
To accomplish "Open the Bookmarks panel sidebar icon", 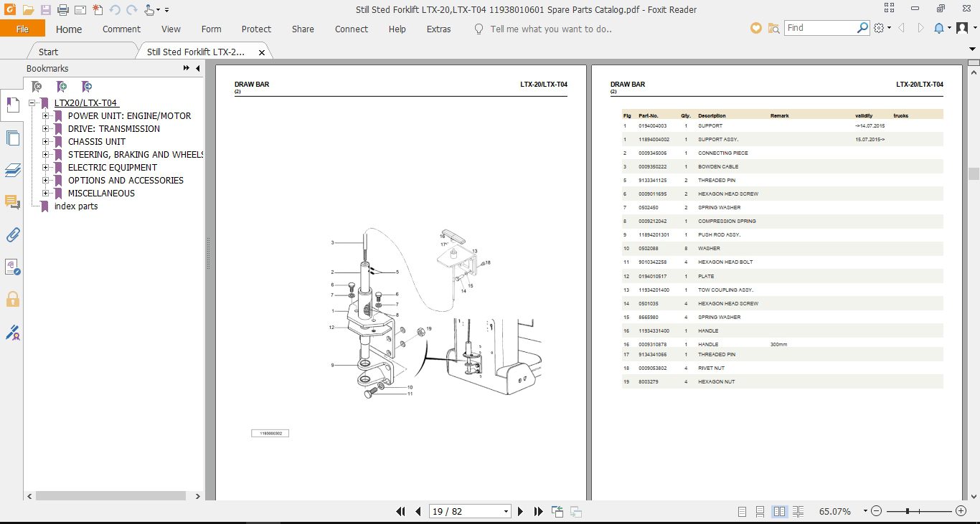I will point(12,105).
